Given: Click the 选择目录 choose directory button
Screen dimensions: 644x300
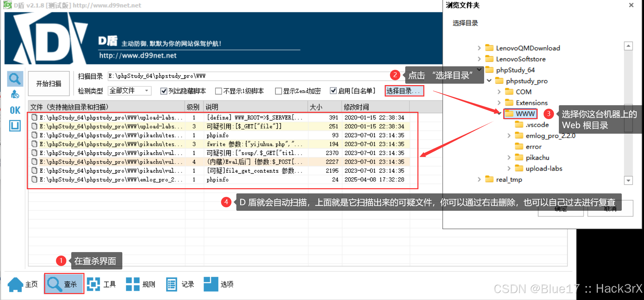Looking at the screenshot, I should tap(404, 91).
